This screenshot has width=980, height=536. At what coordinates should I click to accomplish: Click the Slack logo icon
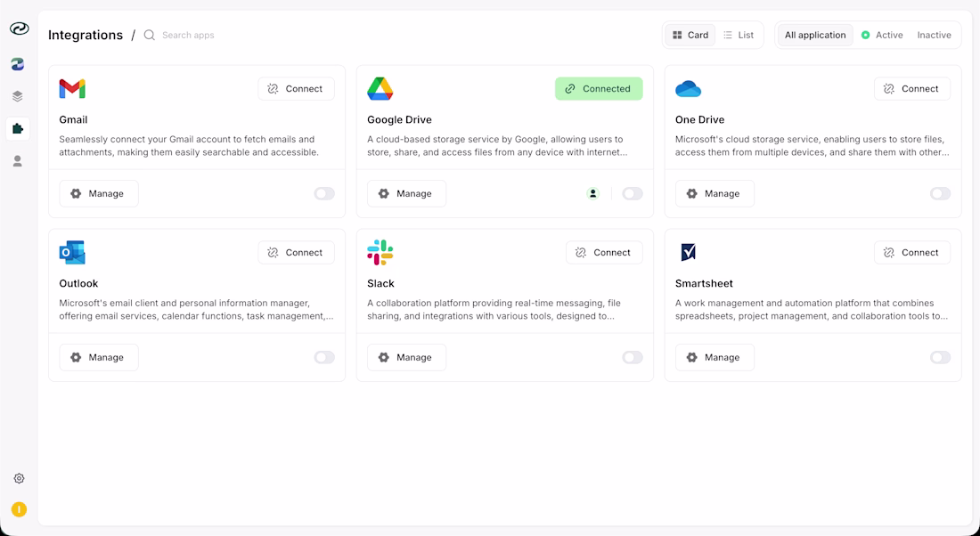click(380, 252)
